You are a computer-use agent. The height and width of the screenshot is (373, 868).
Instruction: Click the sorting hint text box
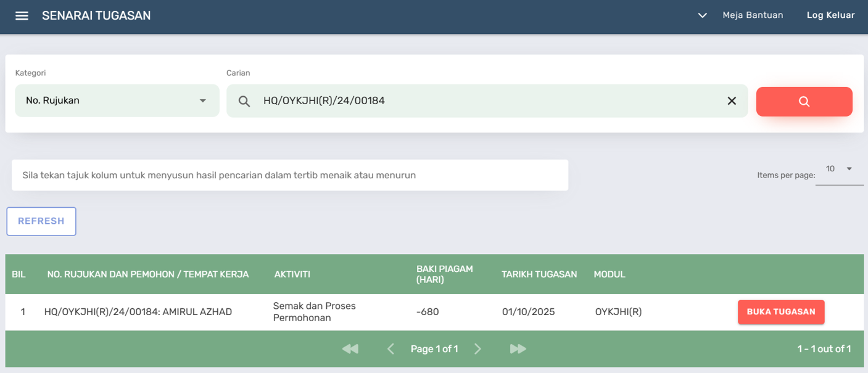290,175
